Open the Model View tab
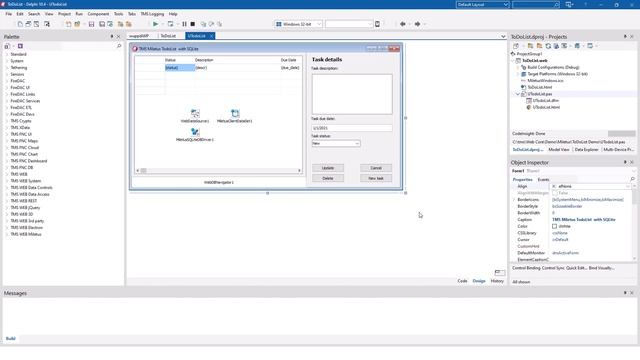Viewport: 640px width, 360px height. (559, 150)
